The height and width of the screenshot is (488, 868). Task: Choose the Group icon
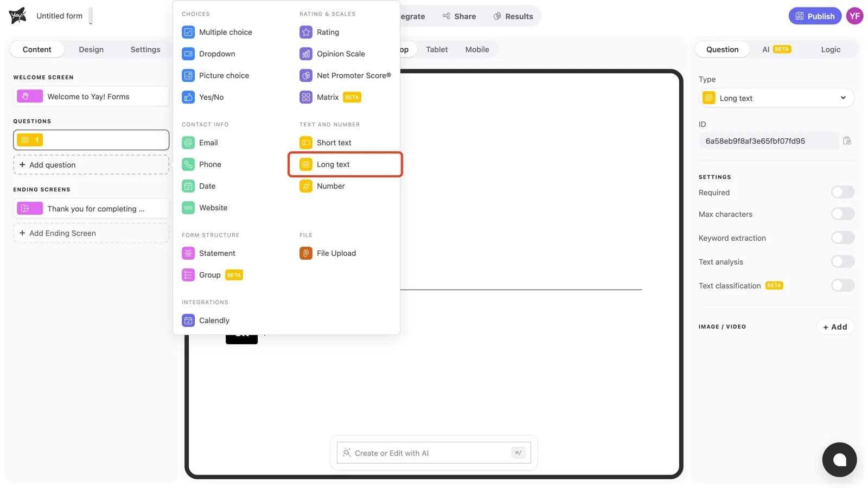[188, 275]
